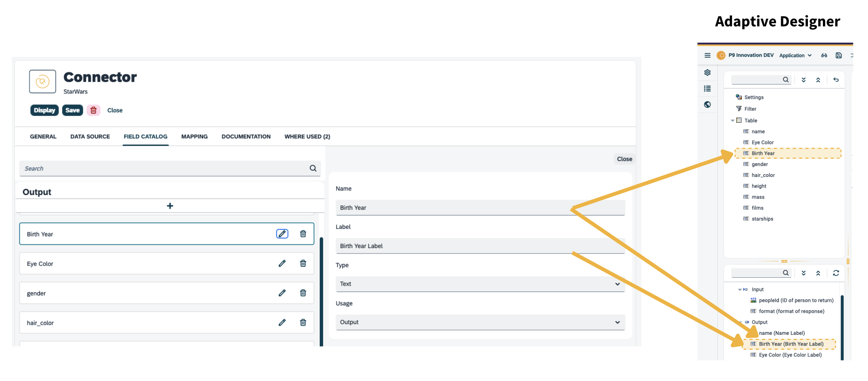Screen dimensions: 868x381
Task: Open the hamburger navigation menu
Action: [x=707, y=55]
